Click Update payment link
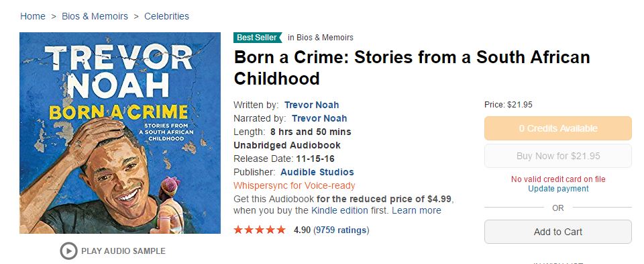 tap(558, 189)
